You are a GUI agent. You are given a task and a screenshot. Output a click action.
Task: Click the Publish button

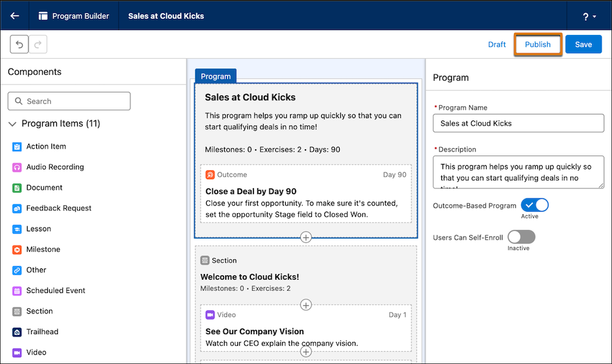pos(538,45)
